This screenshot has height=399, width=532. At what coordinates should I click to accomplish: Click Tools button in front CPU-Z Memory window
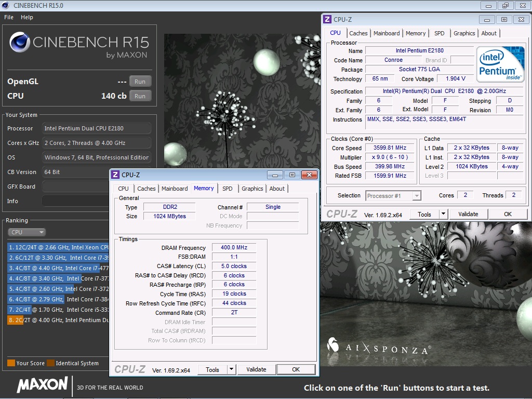[212, 369]
